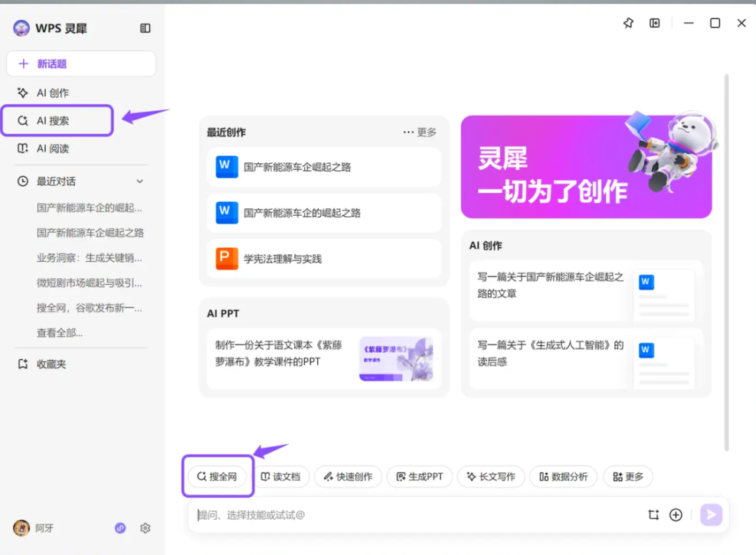Click the dock-to-side panel icon in title bar
The height and width of the screenshot is (555, 756).
tap(654, 23)
